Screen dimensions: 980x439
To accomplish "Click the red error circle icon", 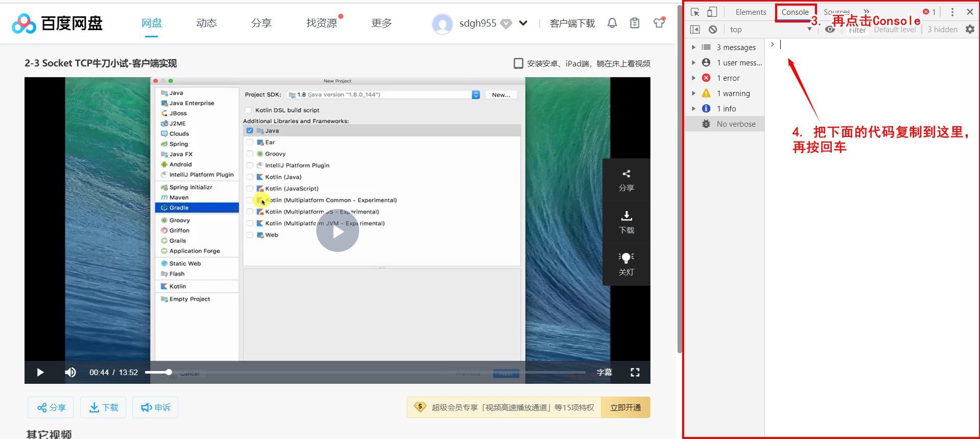I will tap(706, 78).
